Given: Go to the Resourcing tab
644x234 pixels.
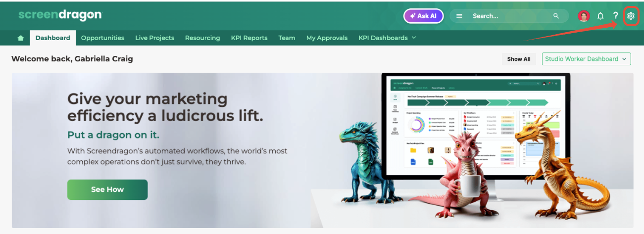Looking at the screenshot, I should tap(202, 38).
